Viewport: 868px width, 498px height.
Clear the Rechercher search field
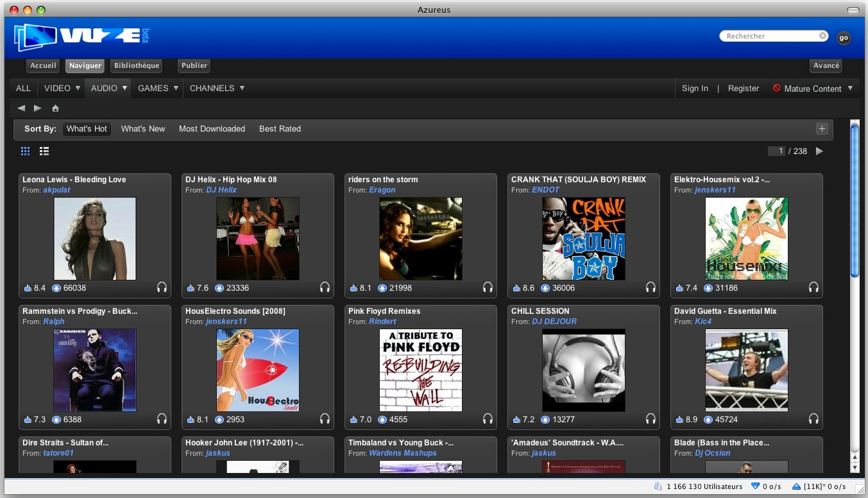coord(822,36)
